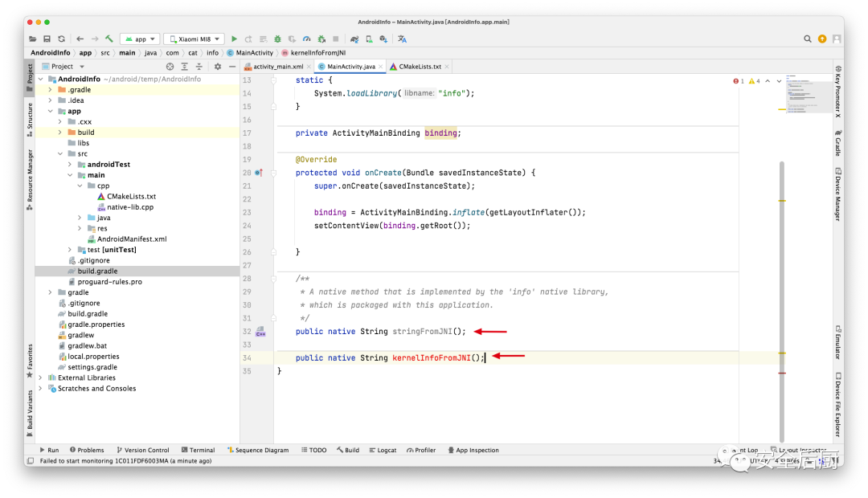The image size is (868, 498).
Task: Open the app run configuration dropdown
Action: pos(140,39)
